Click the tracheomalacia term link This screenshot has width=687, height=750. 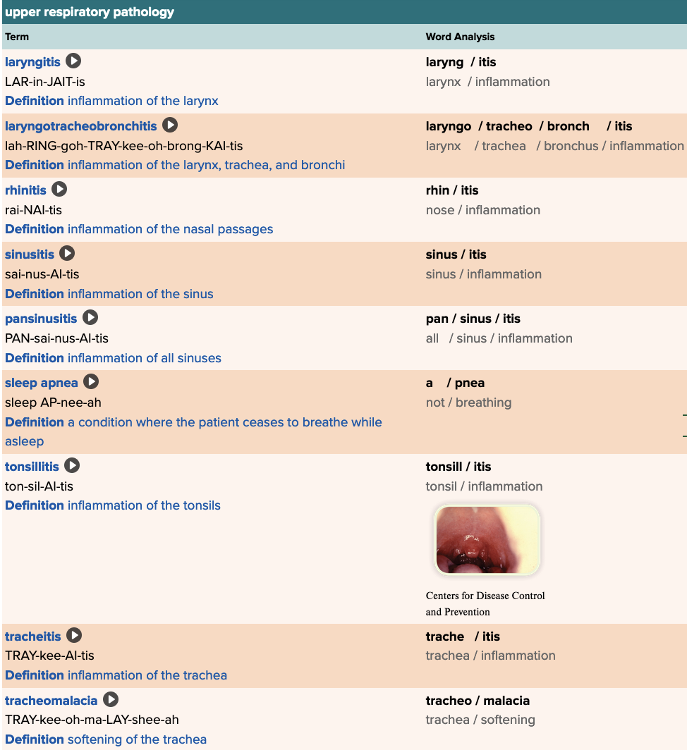point(51,700)
